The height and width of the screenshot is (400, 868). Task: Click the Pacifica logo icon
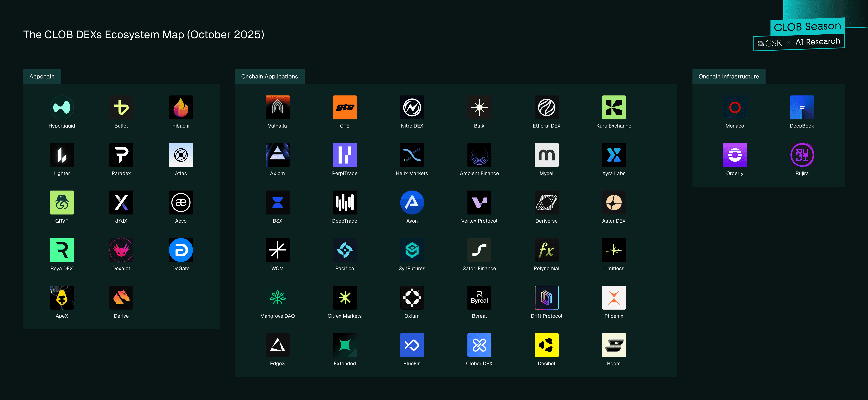click(345, 250)
